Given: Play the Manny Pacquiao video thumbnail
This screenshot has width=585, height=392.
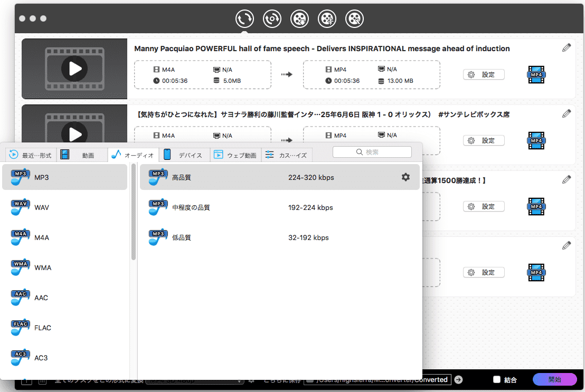Looking at the screenshot, I should 74,69.
